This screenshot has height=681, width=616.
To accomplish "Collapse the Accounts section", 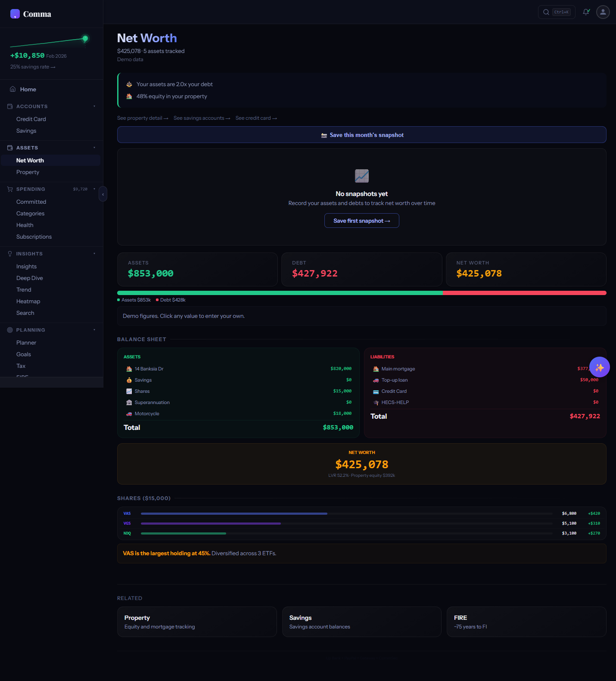I will coord(94,106).
